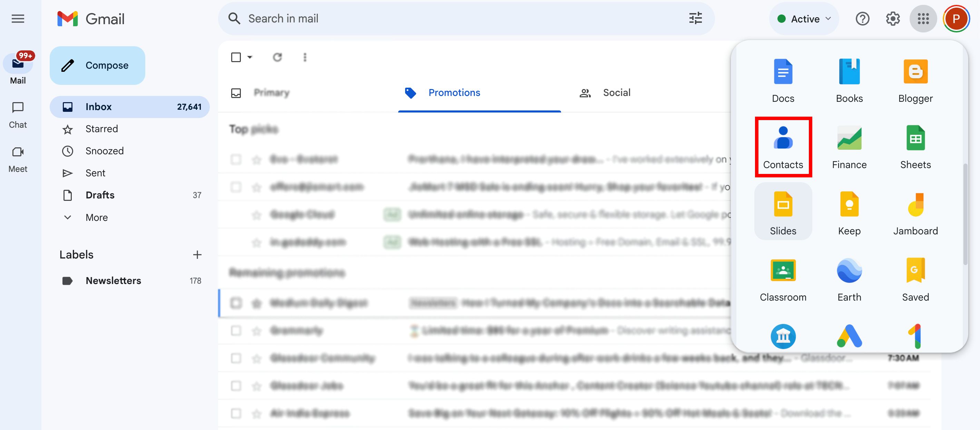Tick the select-all checkbox

tap(236, 57)
